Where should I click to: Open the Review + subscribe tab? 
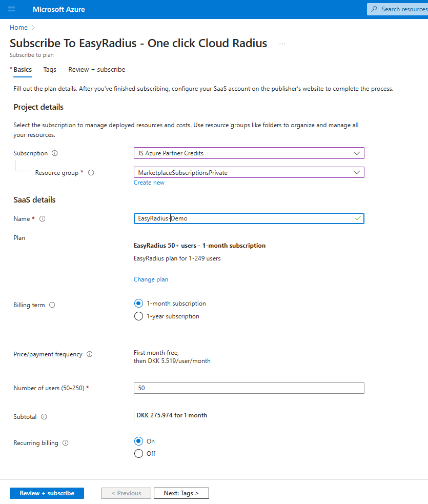point(96,69)
